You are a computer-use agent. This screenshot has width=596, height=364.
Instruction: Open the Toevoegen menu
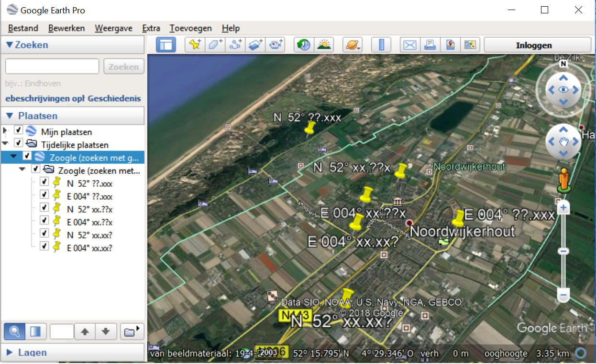point(190,28)
